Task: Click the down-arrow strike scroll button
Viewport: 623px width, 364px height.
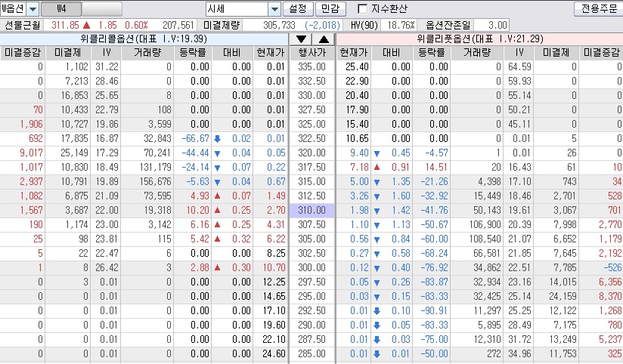Action: pyautogui.click(x=301, y=39)
